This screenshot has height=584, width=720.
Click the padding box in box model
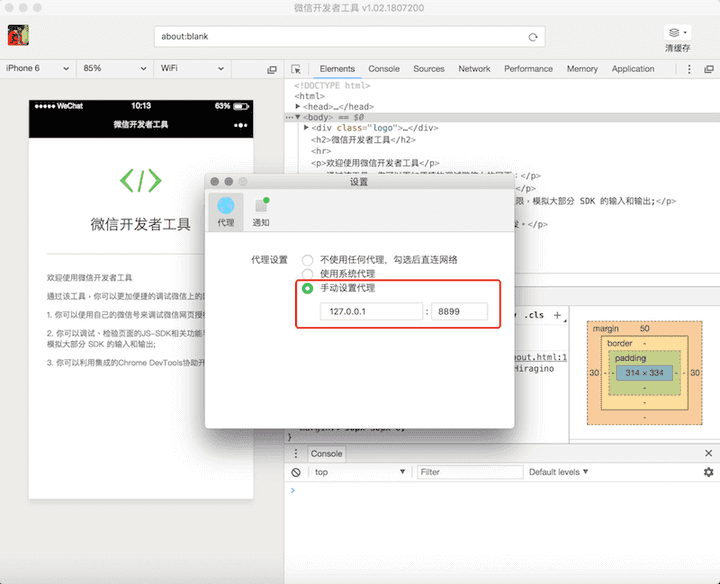(x=645, y=373)
